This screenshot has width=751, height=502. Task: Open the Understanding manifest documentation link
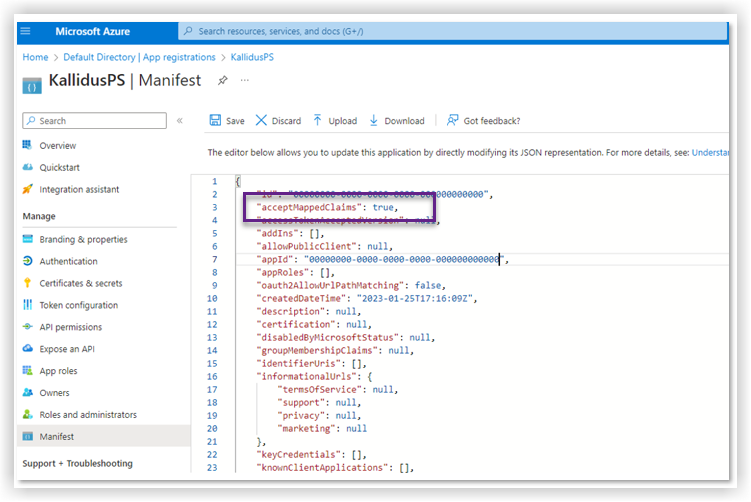pyautogui.click(x=710, y=152)
